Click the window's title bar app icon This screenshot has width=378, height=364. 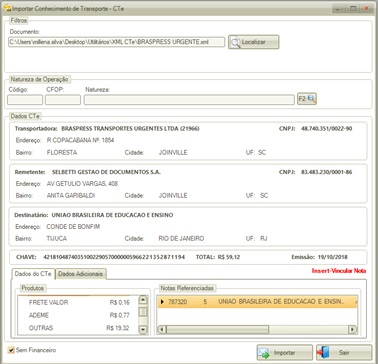(7, 8)
